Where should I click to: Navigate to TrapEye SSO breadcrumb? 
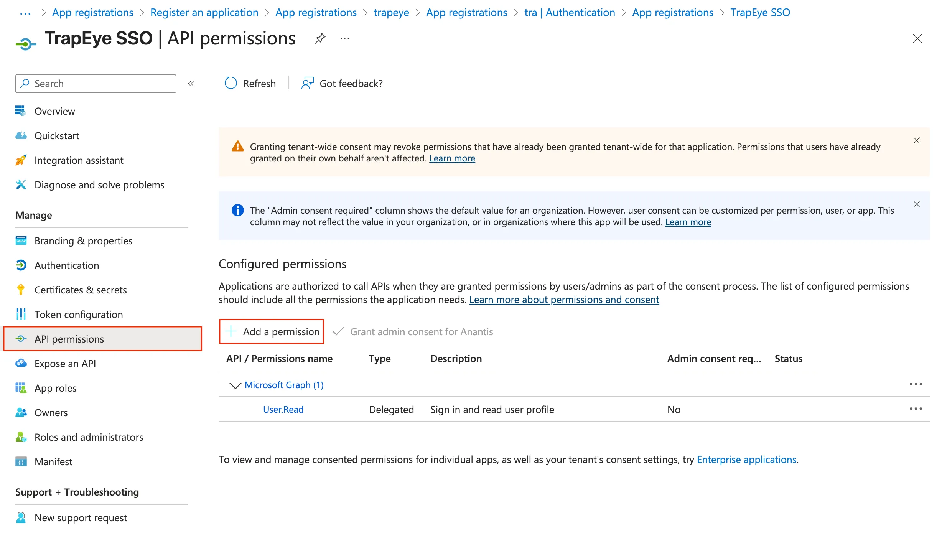click(760, 12)
